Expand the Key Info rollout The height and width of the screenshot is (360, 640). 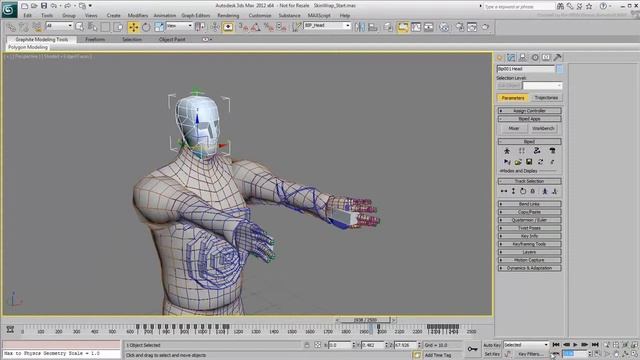pyautogui.click(x=529, y=236)
